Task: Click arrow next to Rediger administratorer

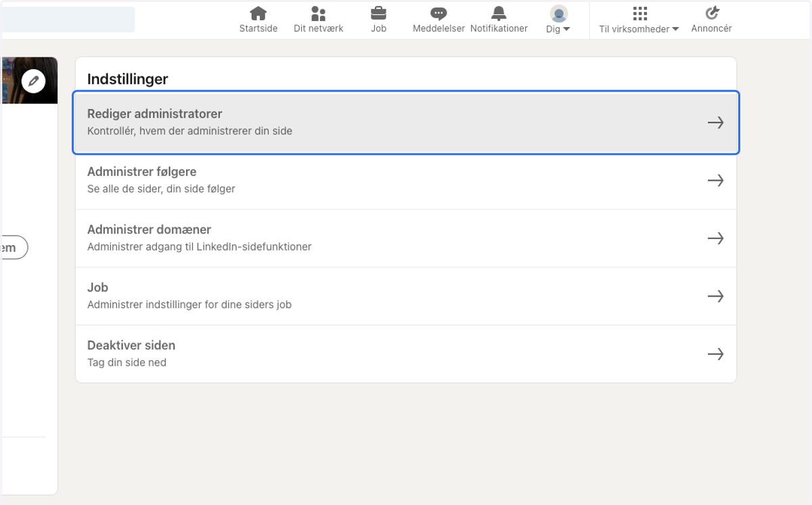Action: [715, 123]
